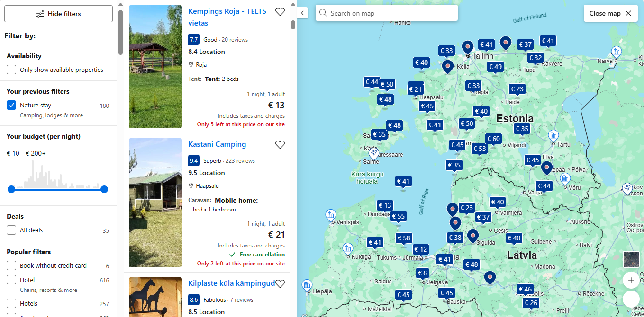Enable the All deals checkbox

pos(11,230)
